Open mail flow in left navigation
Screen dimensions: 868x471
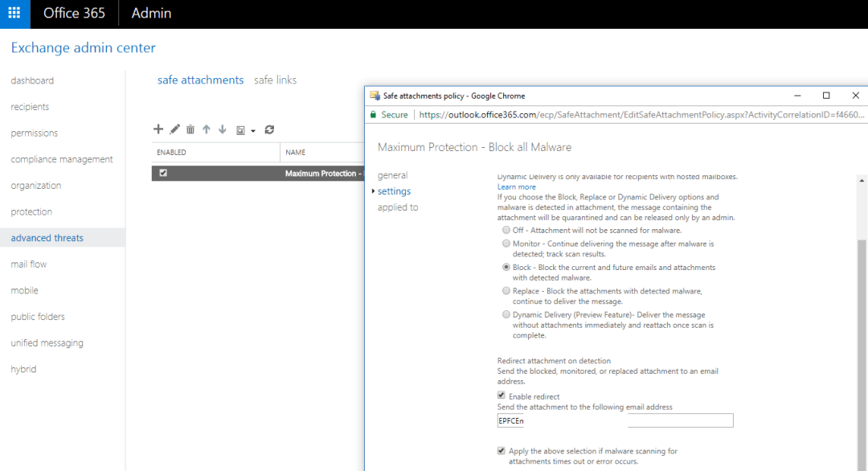[x=29, y=264]
